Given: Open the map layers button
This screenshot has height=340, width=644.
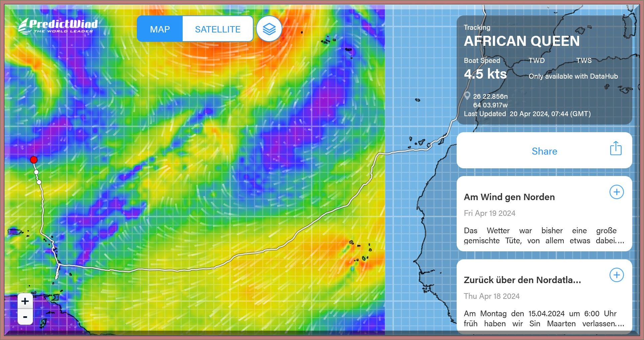Looking at the screenshot, I should pyautogui.click(x=269, y=29).
